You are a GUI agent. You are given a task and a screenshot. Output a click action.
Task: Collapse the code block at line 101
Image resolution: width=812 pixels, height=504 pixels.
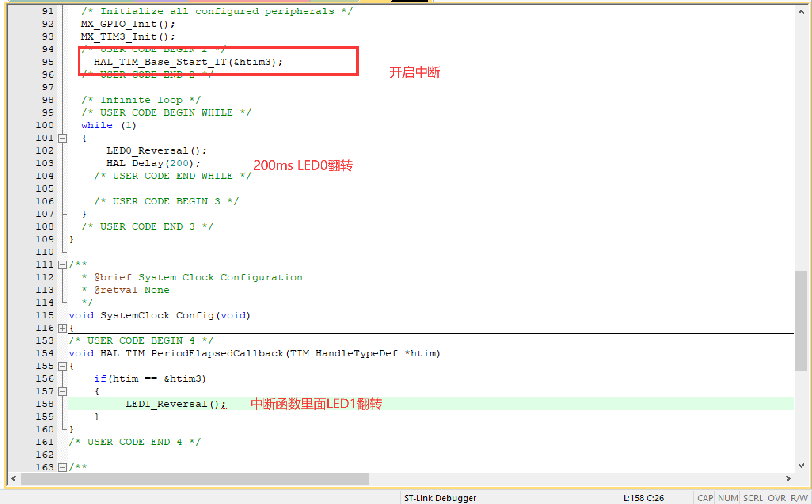[x=62, y=138]
